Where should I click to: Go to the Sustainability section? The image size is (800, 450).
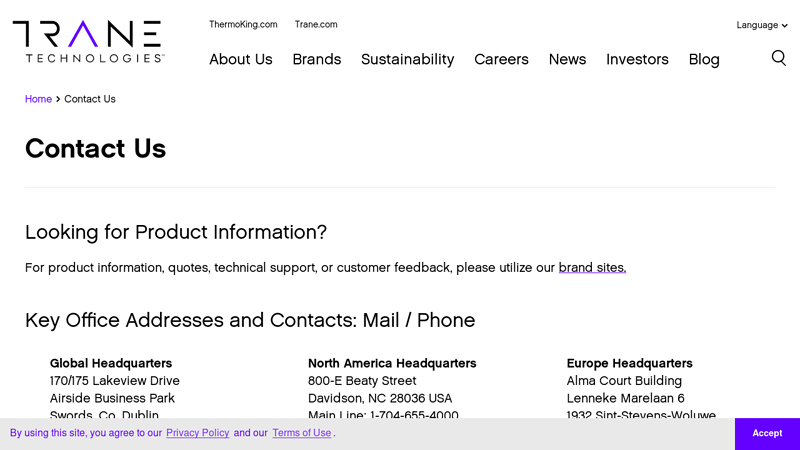tap(408, 59)
